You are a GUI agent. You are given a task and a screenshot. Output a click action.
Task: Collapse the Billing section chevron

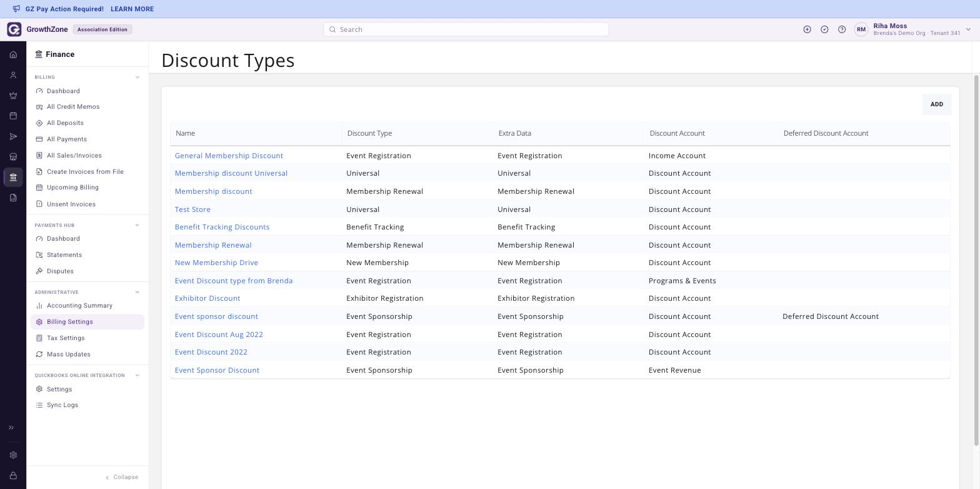click(137, 77)
